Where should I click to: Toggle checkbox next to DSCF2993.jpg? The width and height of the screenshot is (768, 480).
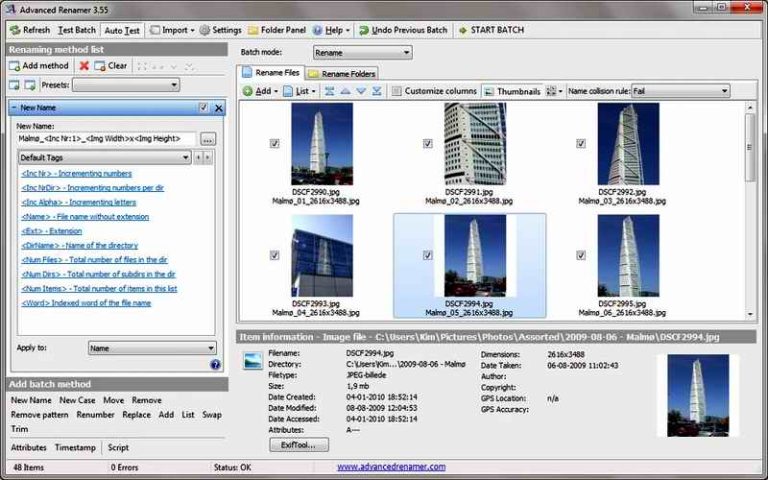pos(274,256)
